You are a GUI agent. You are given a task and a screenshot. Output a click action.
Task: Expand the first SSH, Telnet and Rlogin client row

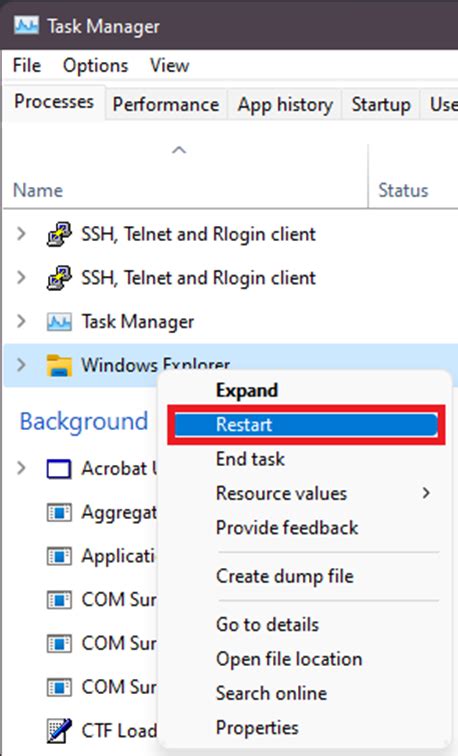[x=21, y=234]
